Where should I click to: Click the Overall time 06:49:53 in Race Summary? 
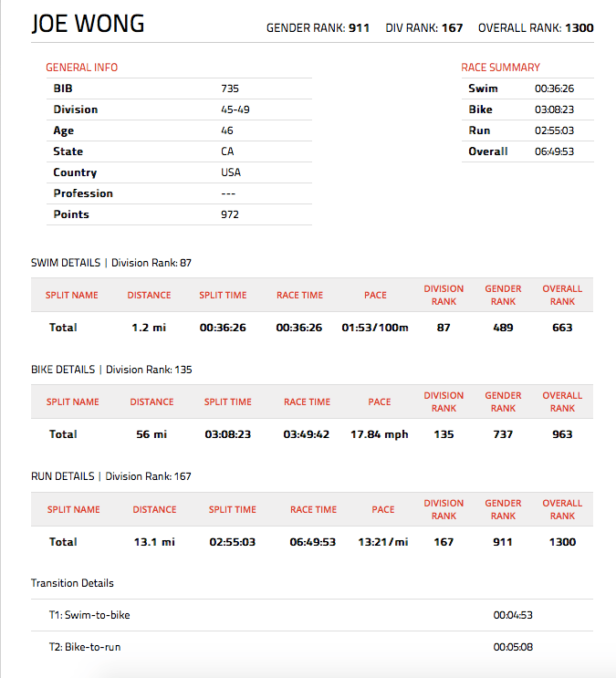click(x=554, y=151)
